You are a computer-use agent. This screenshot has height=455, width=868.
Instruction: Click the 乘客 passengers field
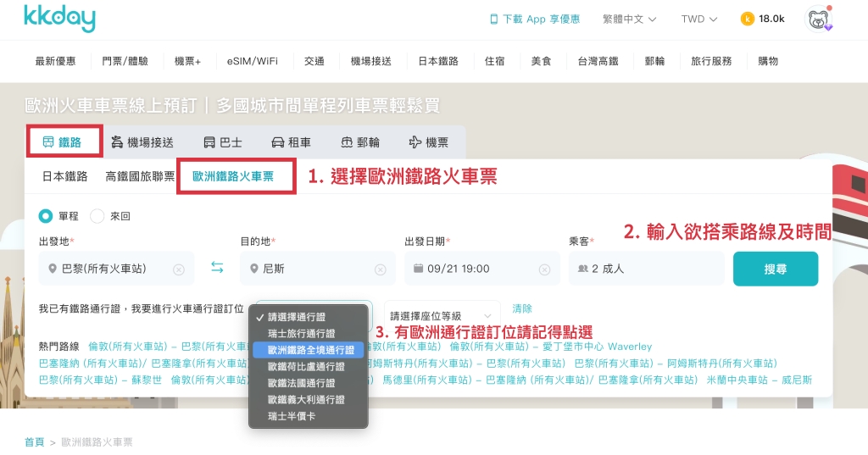coord(647,269)
